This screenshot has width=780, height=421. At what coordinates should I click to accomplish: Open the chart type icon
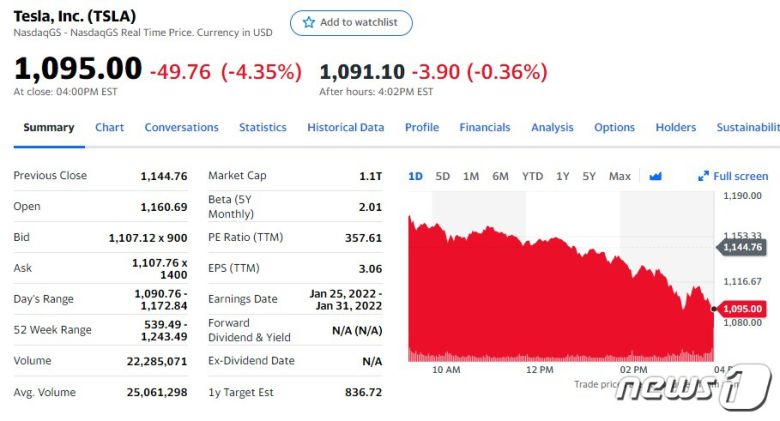coord(656,176)
